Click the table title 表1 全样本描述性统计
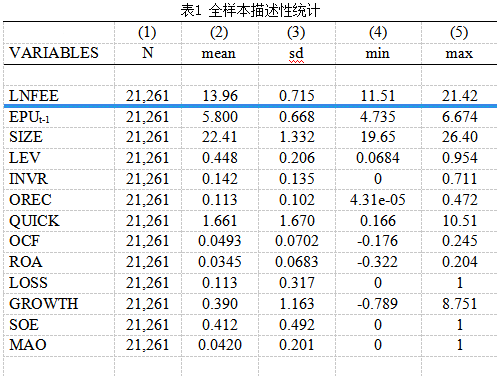 (x=250, y=11)
